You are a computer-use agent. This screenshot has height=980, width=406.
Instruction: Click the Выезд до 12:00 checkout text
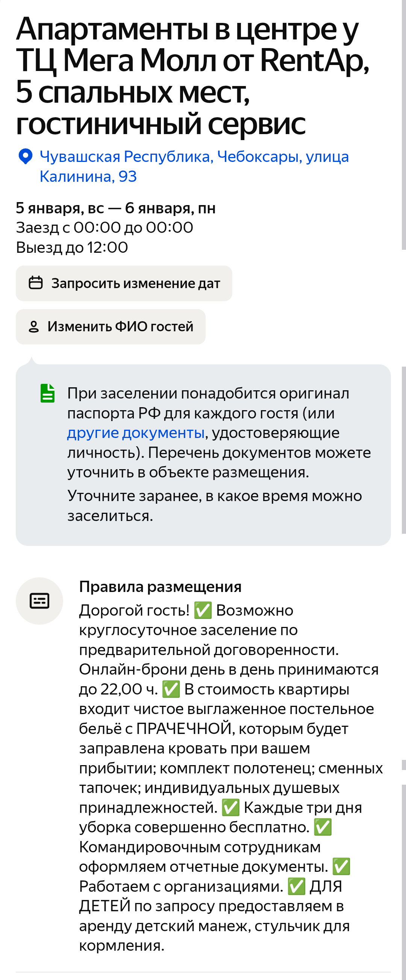72,247
